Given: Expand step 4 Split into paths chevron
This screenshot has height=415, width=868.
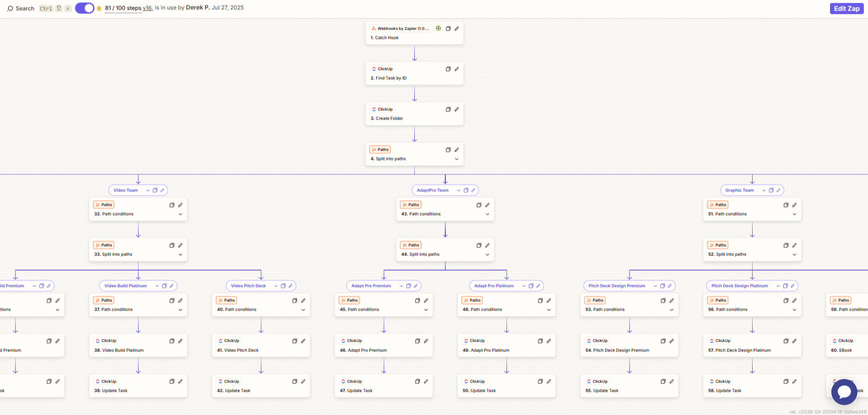Looking at the screenshot, I should 456,159.
